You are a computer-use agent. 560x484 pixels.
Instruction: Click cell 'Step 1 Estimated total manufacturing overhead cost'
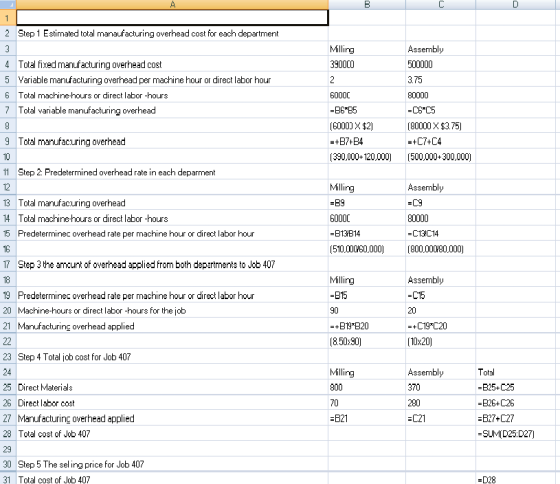172,33
